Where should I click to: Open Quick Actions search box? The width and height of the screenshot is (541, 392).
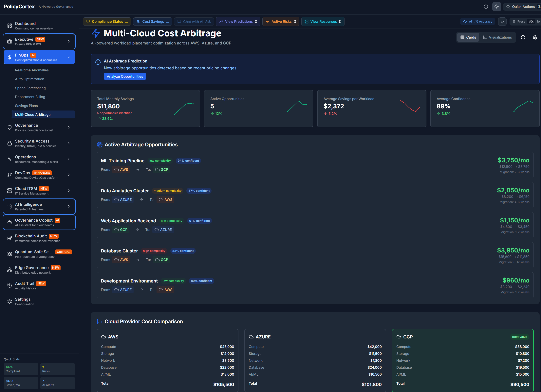(522, 7)
